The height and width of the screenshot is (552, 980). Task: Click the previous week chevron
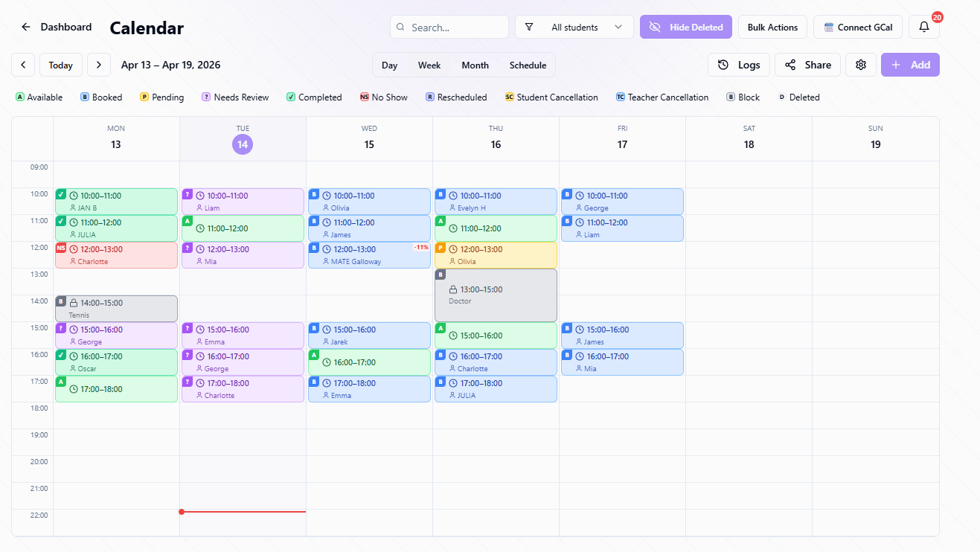(x=23, y=65)
